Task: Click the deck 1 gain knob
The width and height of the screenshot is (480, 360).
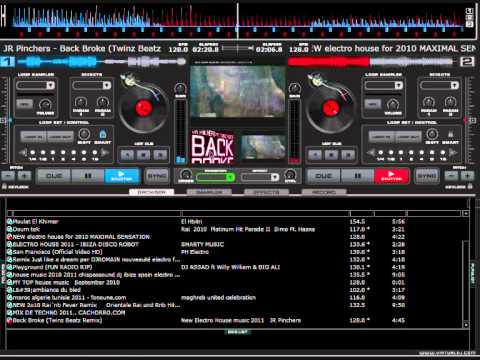Action: point(180,89)
